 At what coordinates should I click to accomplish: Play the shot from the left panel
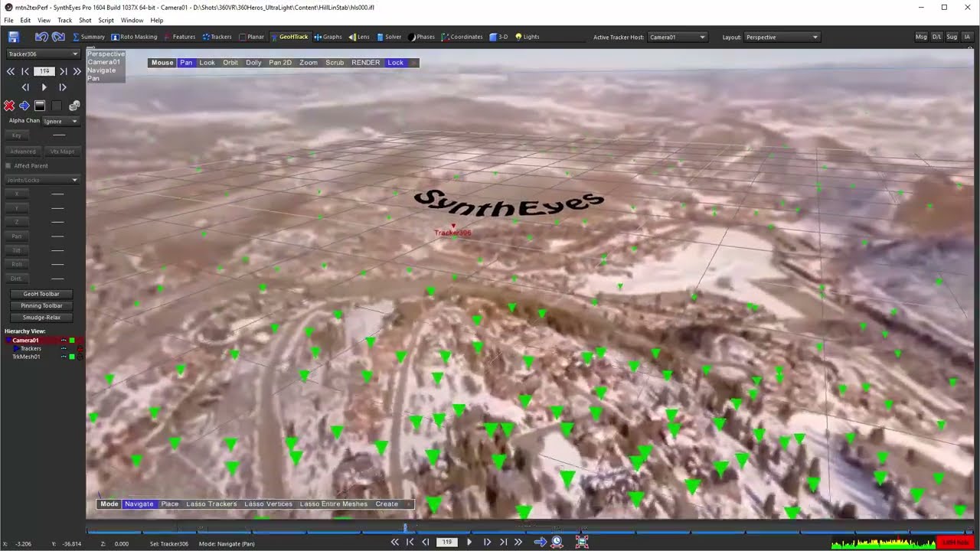coord(44,87)
